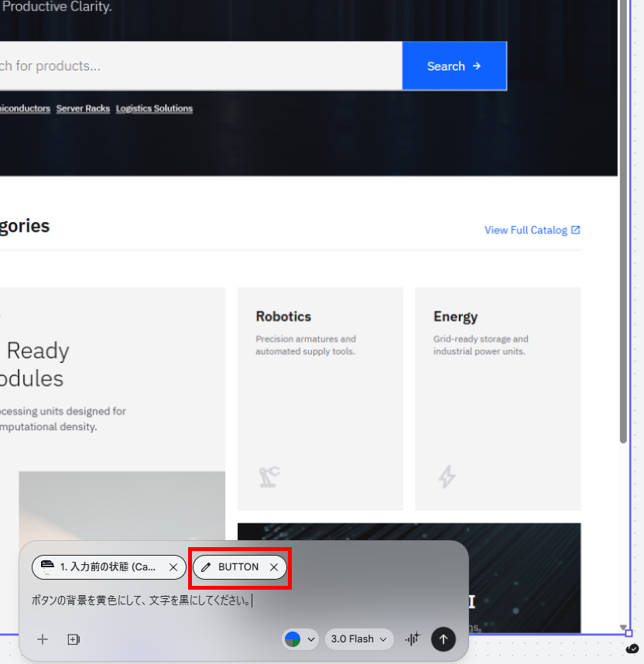Click the Search for products input field
Image resolution: width=644 pixels, height=664 pixels.
200,66
